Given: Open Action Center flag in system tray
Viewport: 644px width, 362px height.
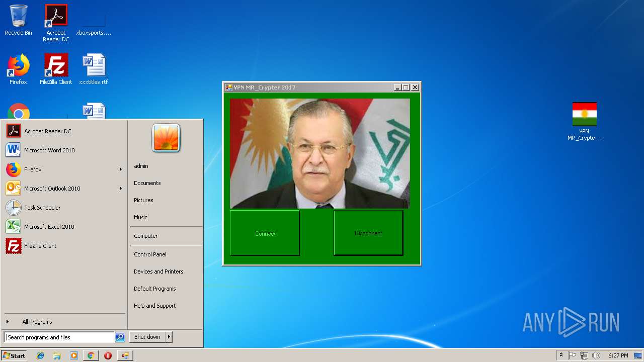Looking at the screenshot, I should pyautogui.click(x=572, y=355).
